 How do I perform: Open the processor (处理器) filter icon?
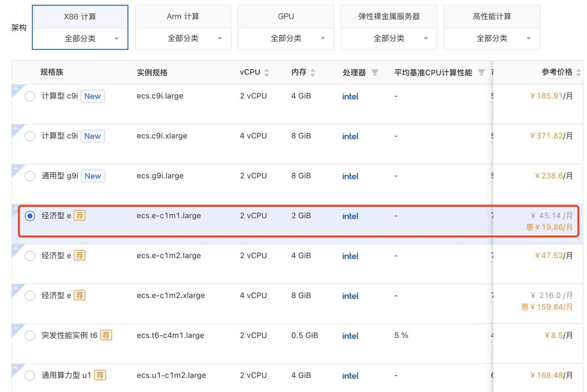coord(375,73)
